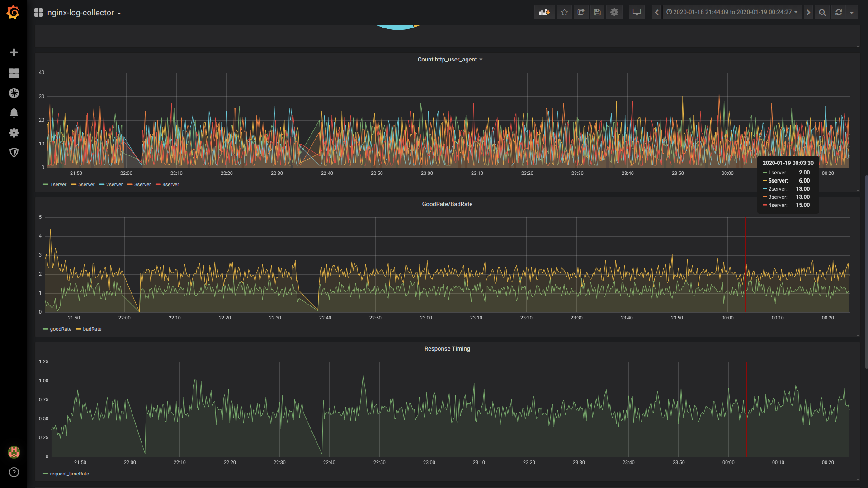Open Help question mark icon
The image size is (868, 488).
pyautogui.click(x=14, y=472)
